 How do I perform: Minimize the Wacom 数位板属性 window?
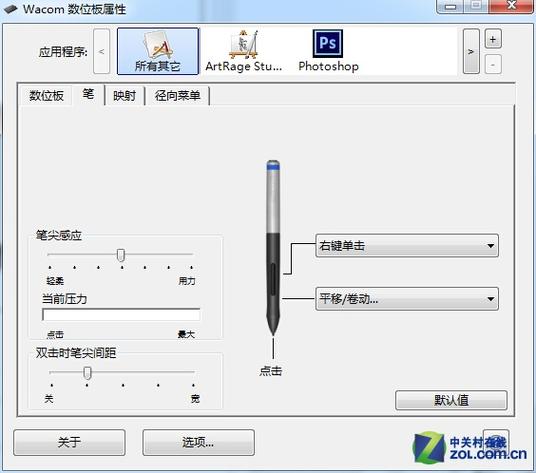tap(451, 6)
